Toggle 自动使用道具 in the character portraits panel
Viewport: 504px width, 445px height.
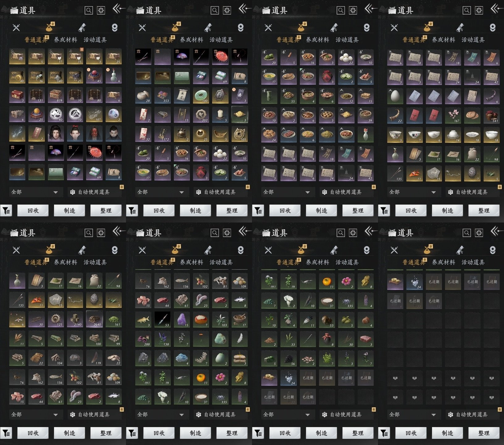point(93,192)
